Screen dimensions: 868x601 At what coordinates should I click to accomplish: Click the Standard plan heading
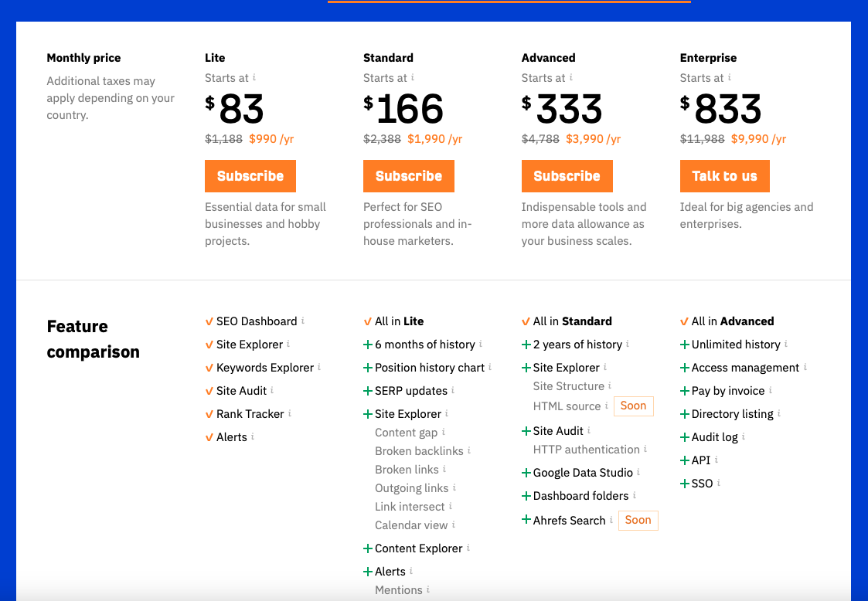pyautogui.click(x=388, y=58)
